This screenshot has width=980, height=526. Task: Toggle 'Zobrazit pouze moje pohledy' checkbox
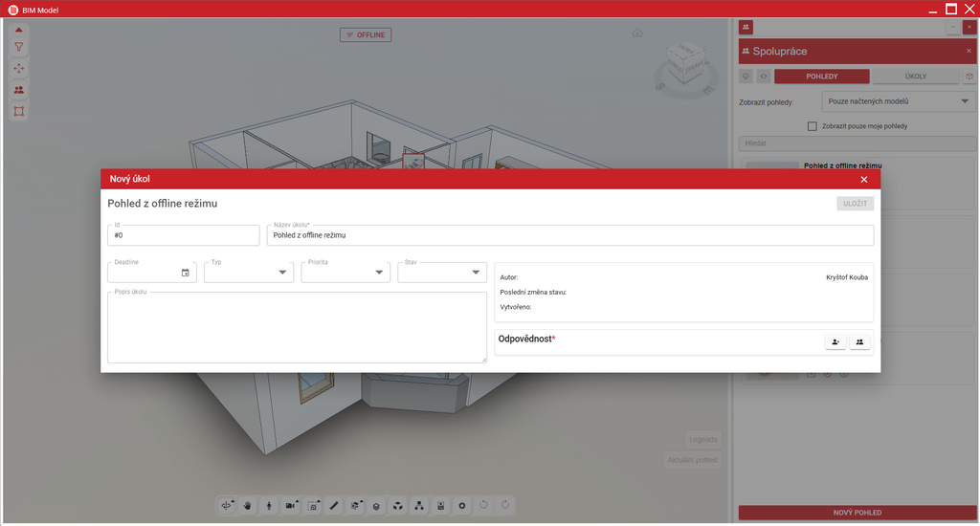pos(812,126)
